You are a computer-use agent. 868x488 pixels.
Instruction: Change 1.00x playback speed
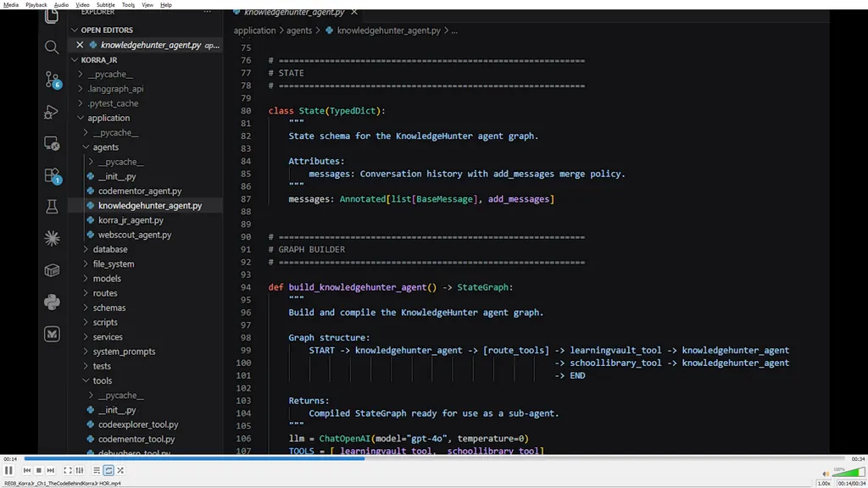point(824,483)
